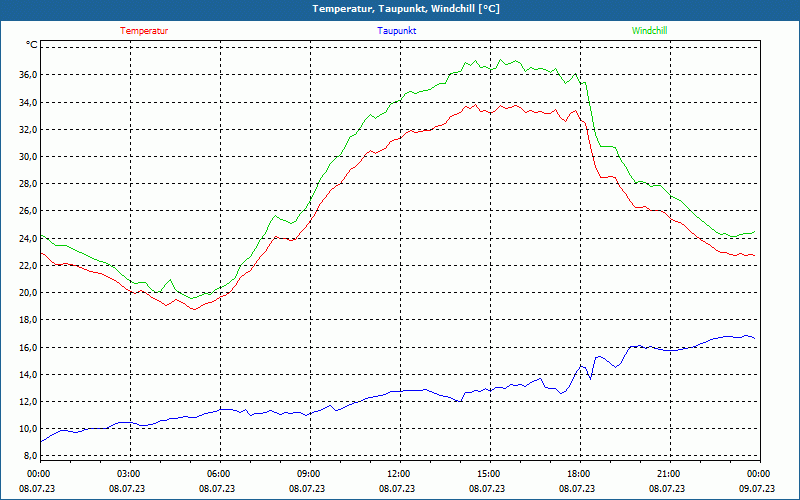The width and height of the screenshot is (800, 500).
Task: Click the 26,0 y-axis label
Action: (28, 211)
